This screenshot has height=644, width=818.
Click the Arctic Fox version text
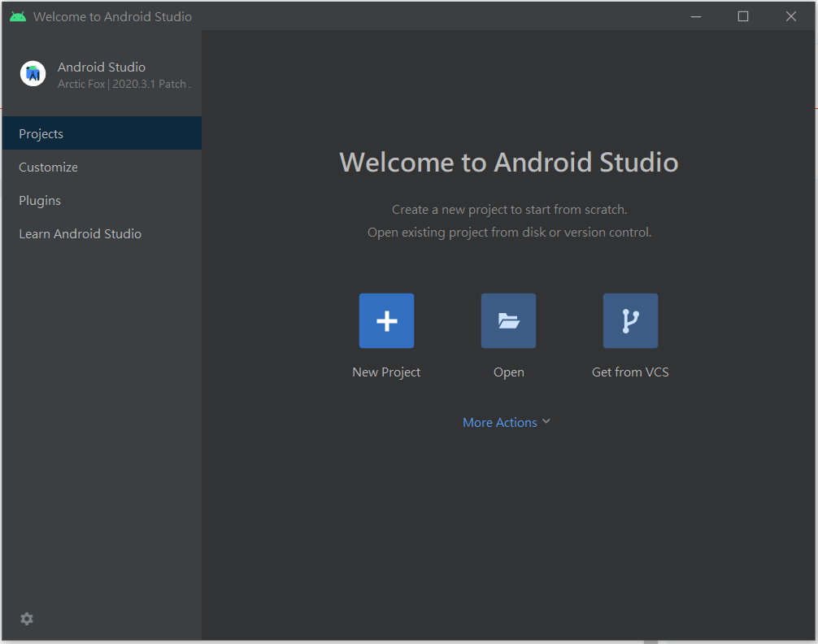[x=124, y=84]
